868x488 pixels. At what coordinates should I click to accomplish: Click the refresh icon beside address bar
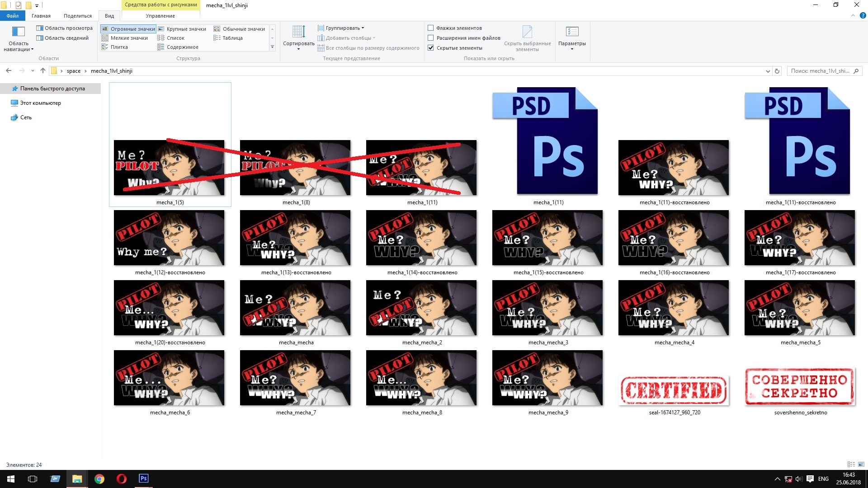[777, 71]
